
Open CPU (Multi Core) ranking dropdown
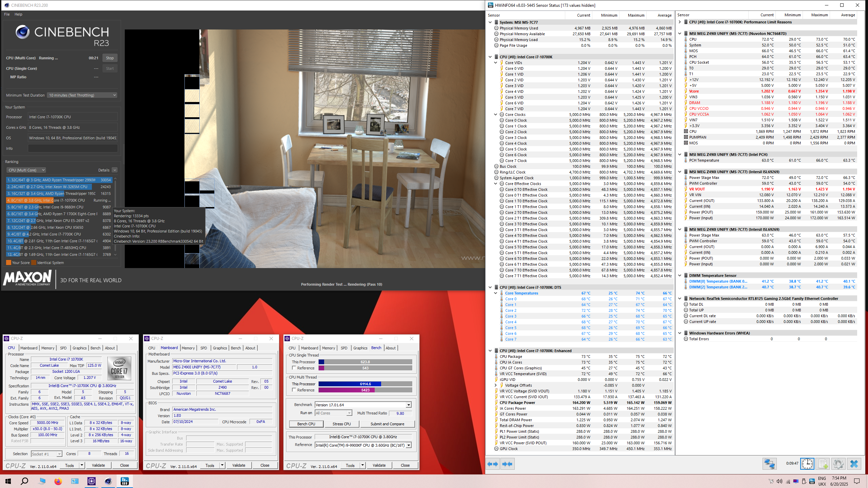tap(26, 170)
